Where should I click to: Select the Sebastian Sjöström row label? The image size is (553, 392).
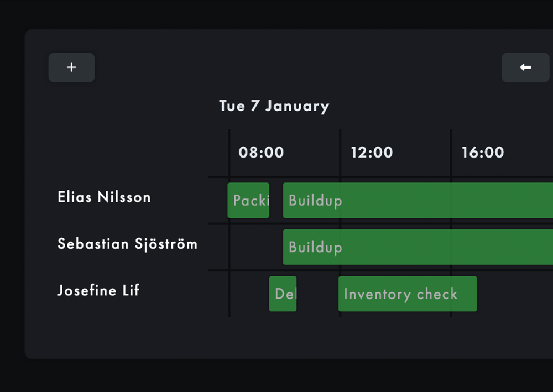[127, 244]
